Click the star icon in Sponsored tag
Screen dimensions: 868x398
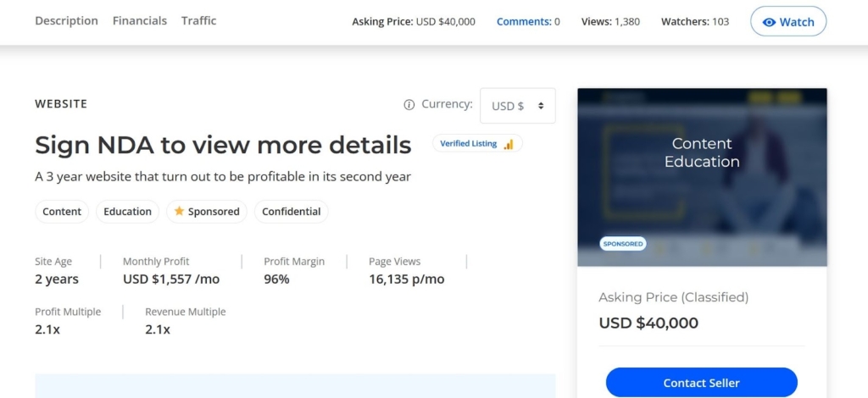click(179, 212)
